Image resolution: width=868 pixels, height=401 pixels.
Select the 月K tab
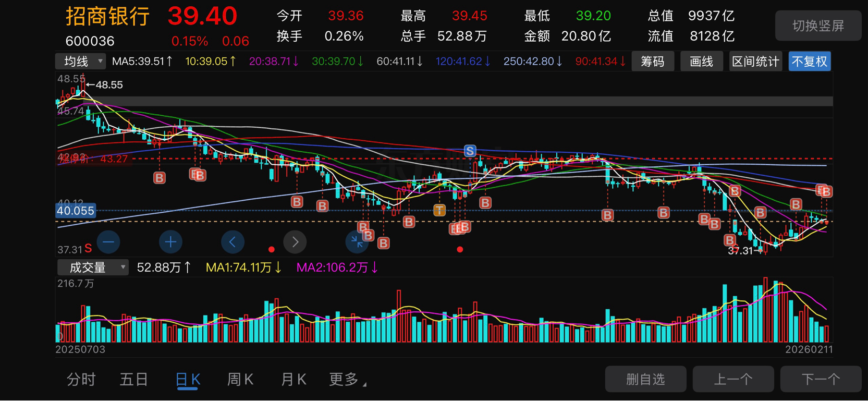[x=294, y=380]
